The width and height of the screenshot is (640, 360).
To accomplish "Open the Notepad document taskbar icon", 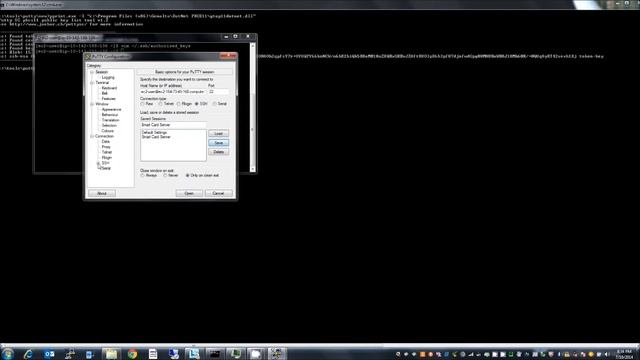I will [153, 354].
